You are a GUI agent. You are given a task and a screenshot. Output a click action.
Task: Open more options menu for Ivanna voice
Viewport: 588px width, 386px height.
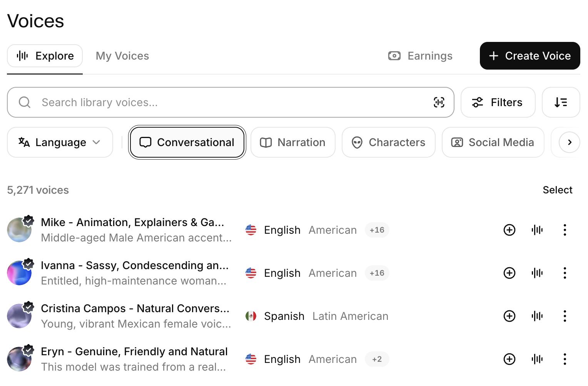565,273
